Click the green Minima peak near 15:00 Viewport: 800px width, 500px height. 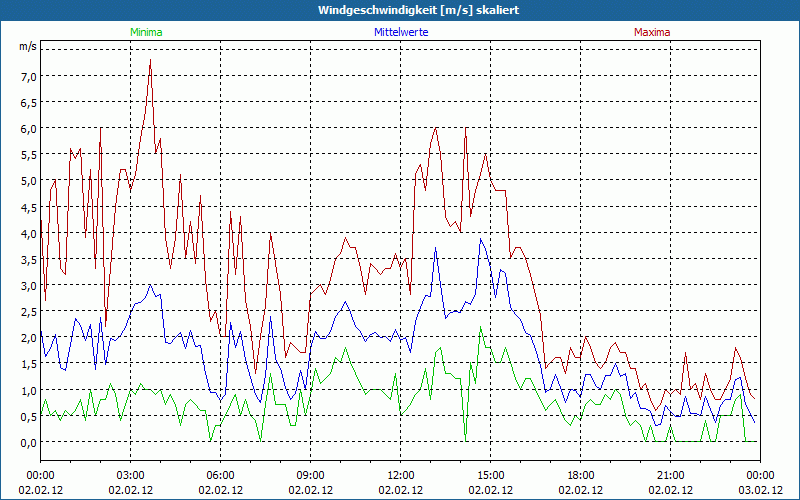pos(481,327)
